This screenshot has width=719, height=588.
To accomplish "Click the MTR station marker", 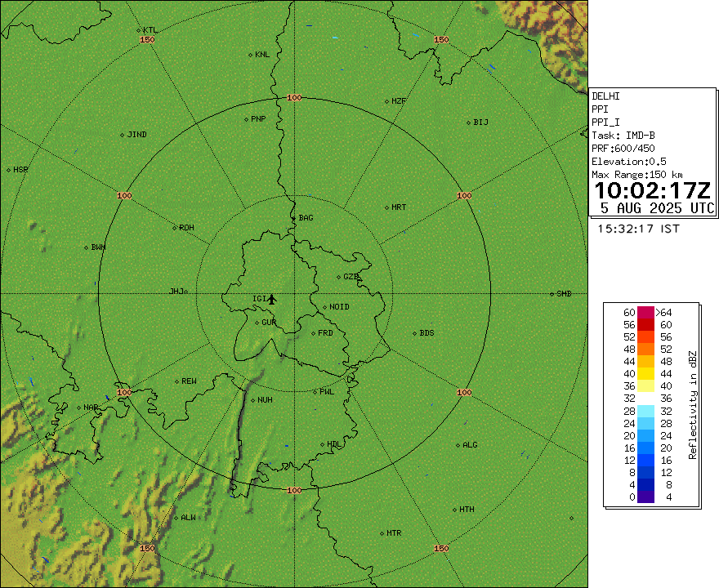I will click(381, 533).
